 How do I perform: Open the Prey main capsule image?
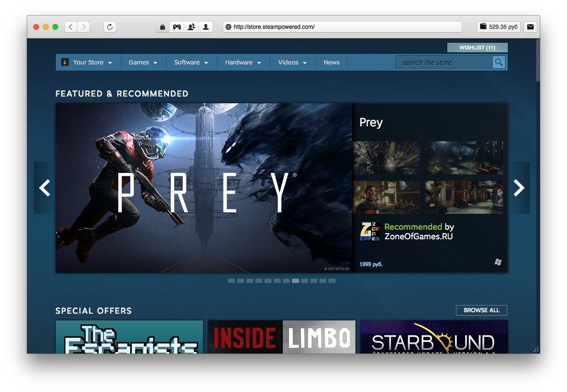click(204, 188)
